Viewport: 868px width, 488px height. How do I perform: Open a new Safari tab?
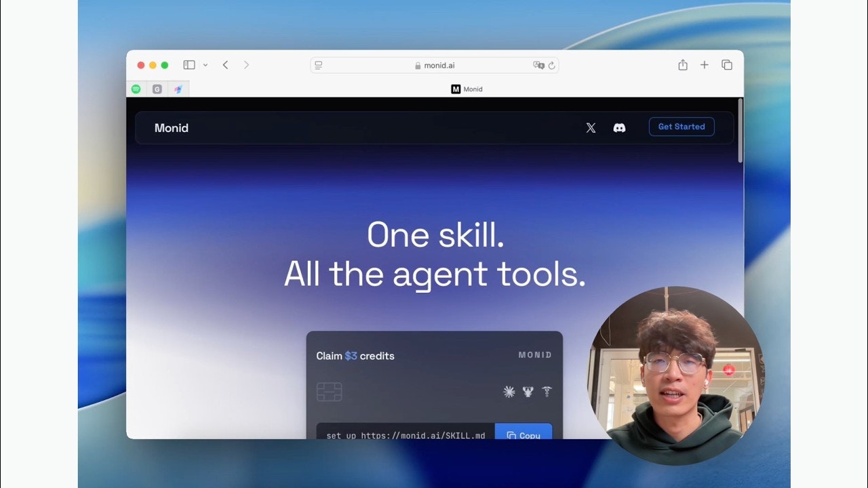coord(705,65)
